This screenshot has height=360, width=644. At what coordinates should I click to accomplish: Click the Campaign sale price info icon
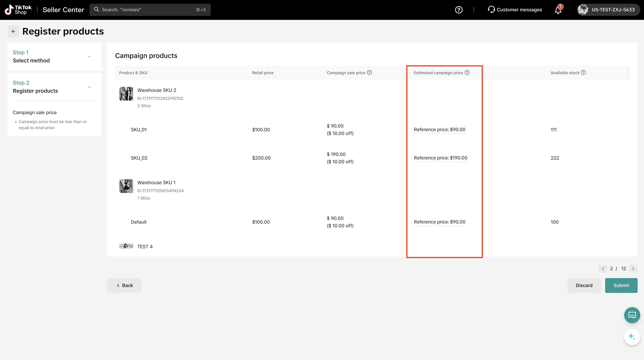pos(369,73)
